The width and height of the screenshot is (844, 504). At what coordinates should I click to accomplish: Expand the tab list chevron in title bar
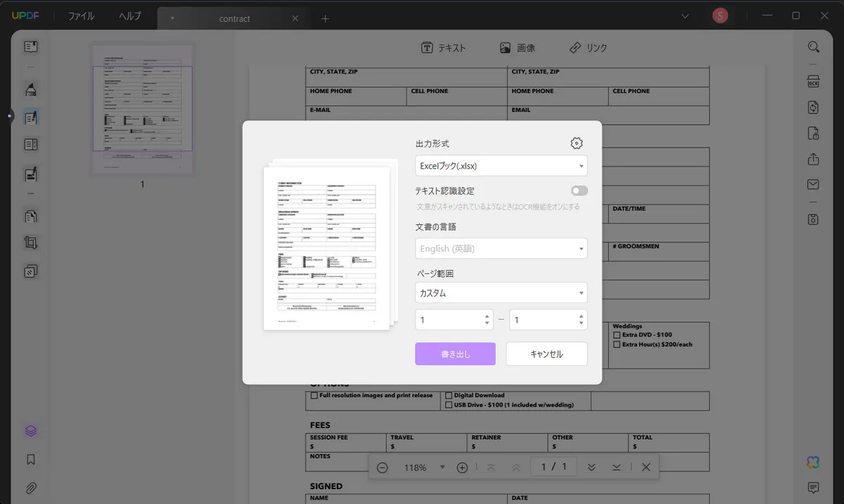686,15
